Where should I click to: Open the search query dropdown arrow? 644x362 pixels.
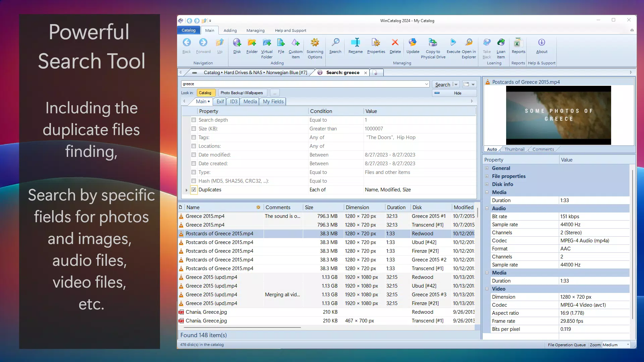point(426,84)
